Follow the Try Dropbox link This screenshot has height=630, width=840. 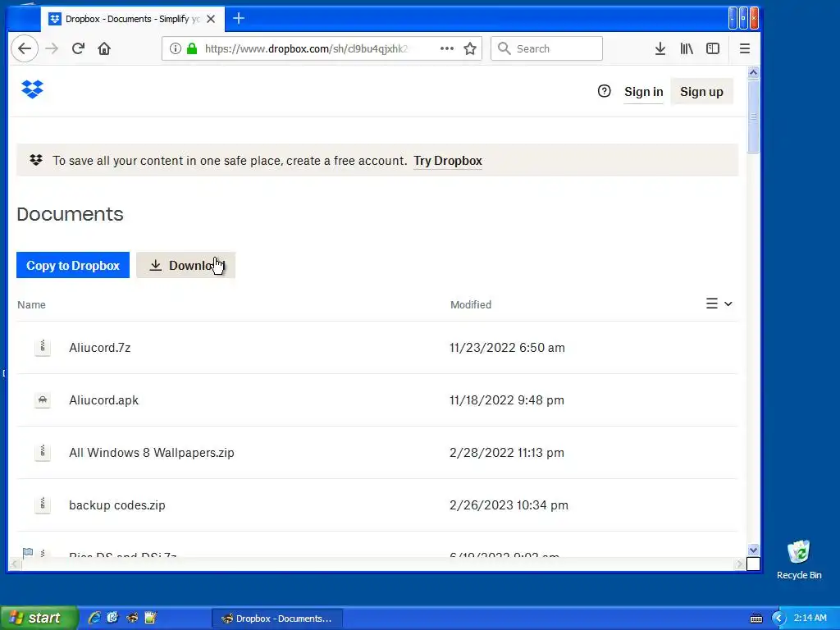coord(448,161)
